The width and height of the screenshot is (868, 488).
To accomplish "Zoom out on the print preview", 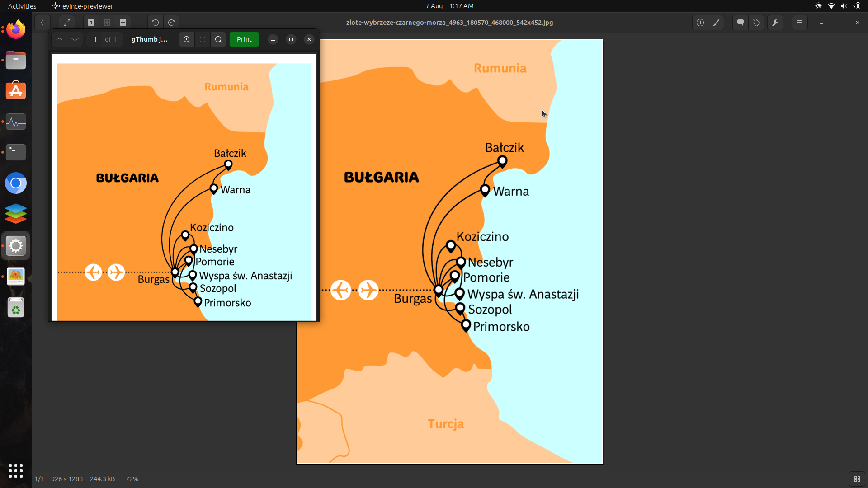I will coord(218,39).
